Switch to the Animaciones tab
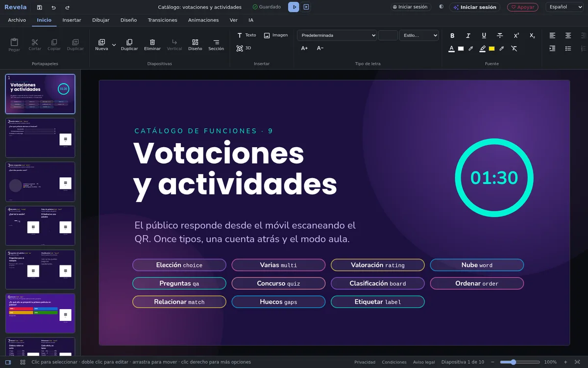 203,20
